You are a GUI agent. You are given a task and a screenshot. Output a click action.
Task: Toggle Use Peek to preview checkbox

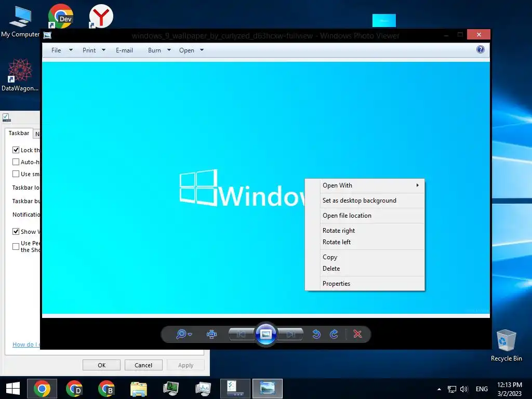[x=16, y=247]
